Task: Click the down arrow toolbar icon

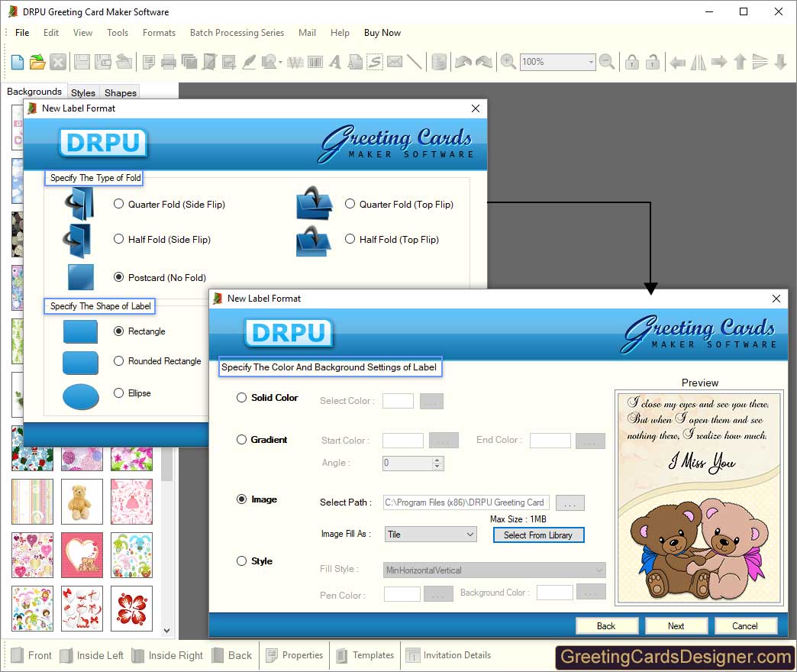Action: (x=781, y=62)
